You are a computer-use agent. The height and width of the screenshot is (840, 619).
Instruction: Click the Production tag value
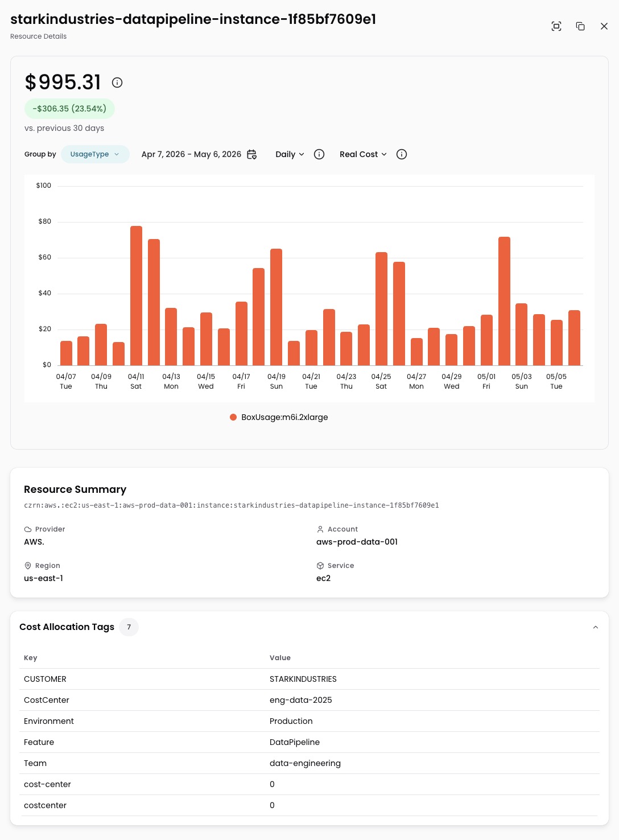(291, 721)
